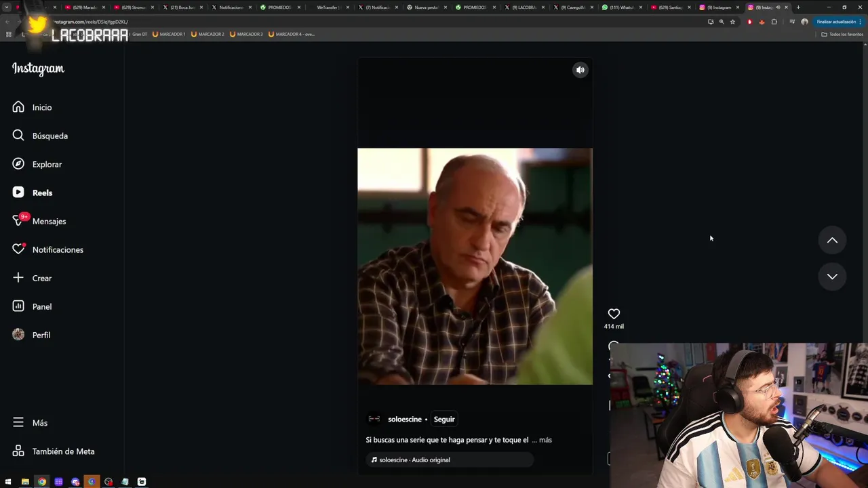Open the MARCADOR 2 bookmark
This screenshot has height=488, width=868.
click(x=208, y=34)
